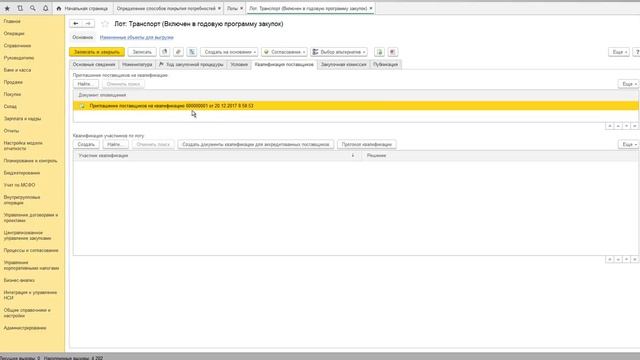This screenshot has width=640, height=360.
Task: Expand the Согласование dropdown
Action: coord(284,52)
